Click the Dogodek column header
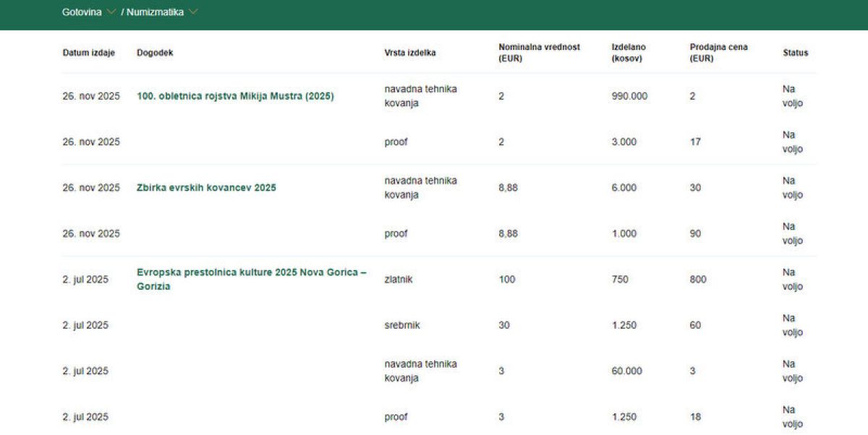 155,53
